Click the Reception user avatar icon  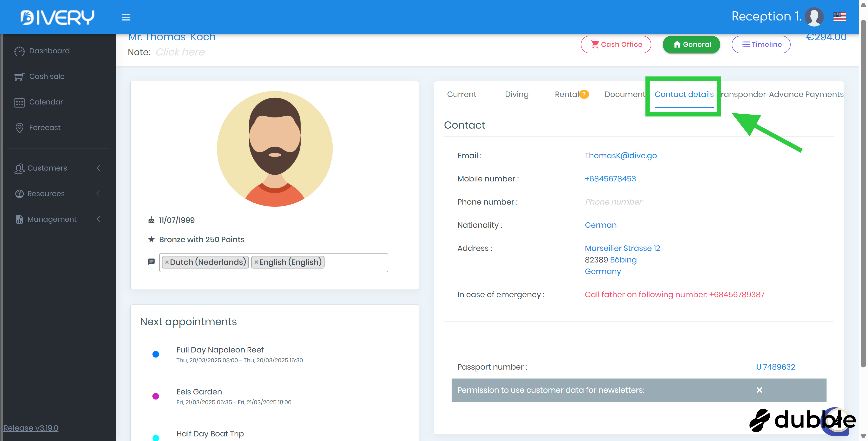coord(814,16)
